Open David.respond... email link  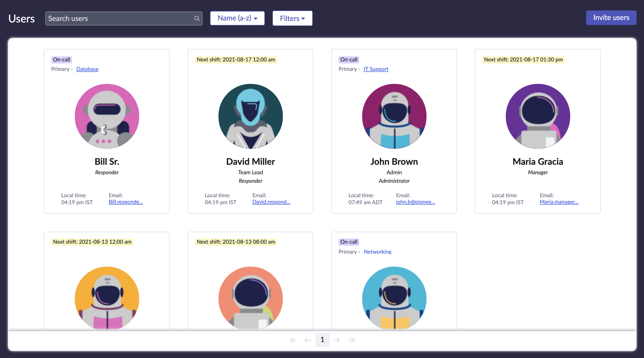click(x=271, y=202)
